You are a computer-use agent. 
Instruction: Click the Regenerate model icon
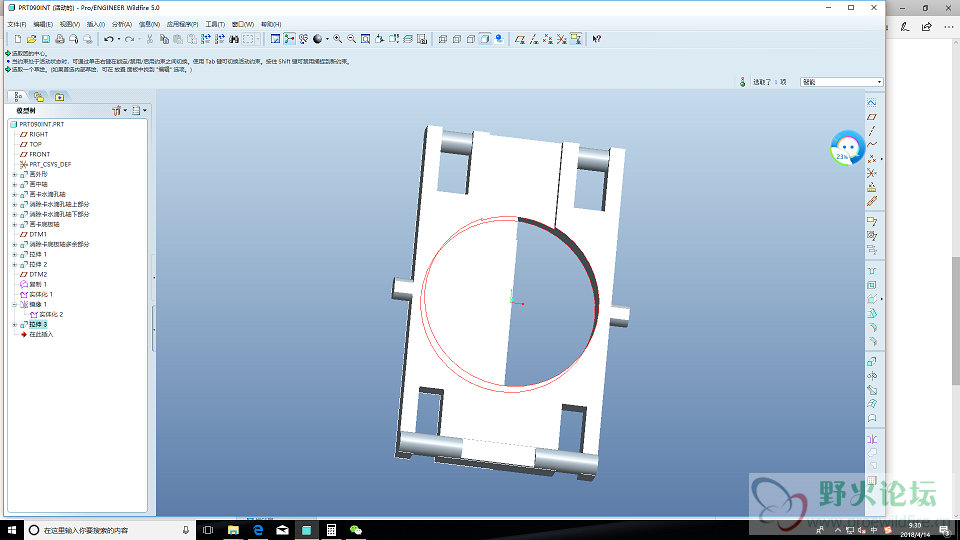click(206, 39)
